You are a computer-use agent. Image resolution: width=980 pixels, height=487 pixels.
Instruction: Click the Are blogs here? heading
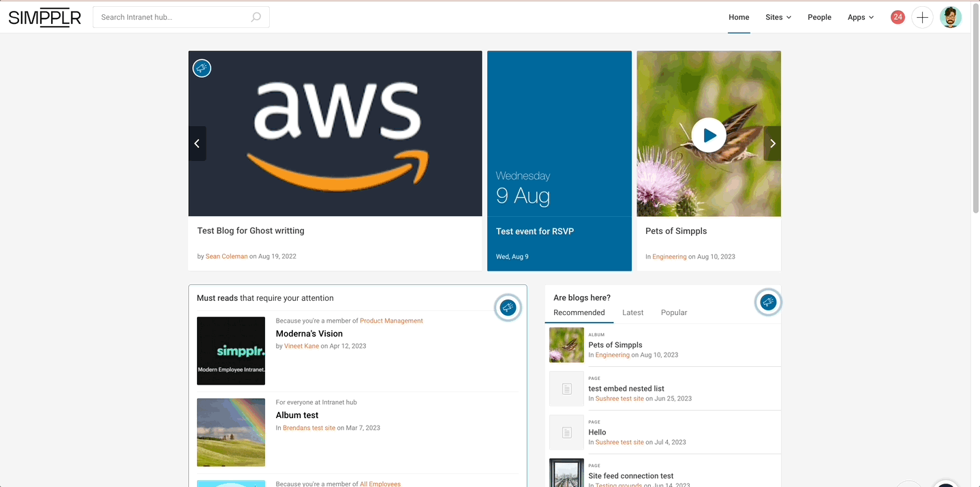(x=582, y=297)
